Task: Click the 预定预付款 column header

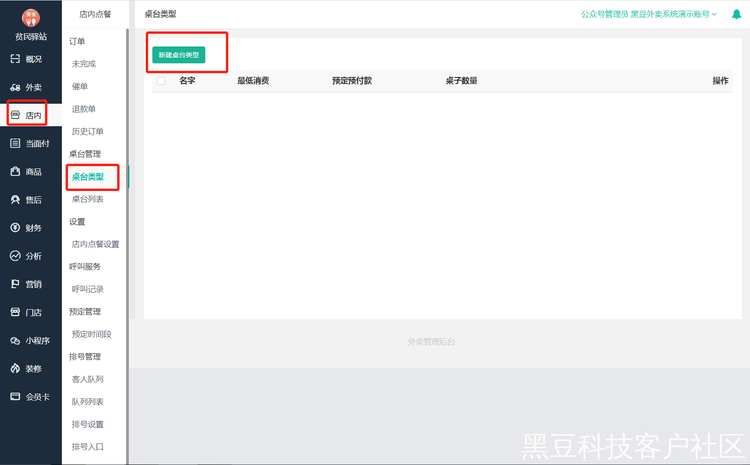Action: 352,80
